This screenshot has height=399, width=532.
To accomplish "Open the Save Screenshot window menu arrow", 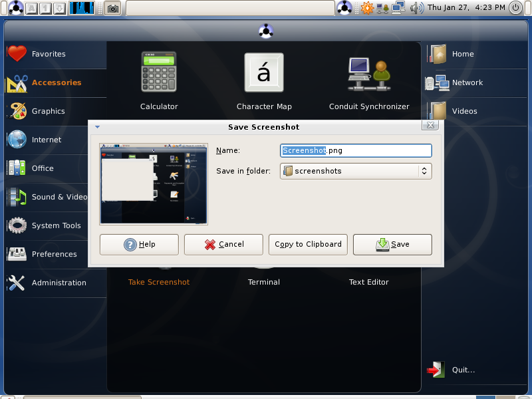I will [97, 127].
